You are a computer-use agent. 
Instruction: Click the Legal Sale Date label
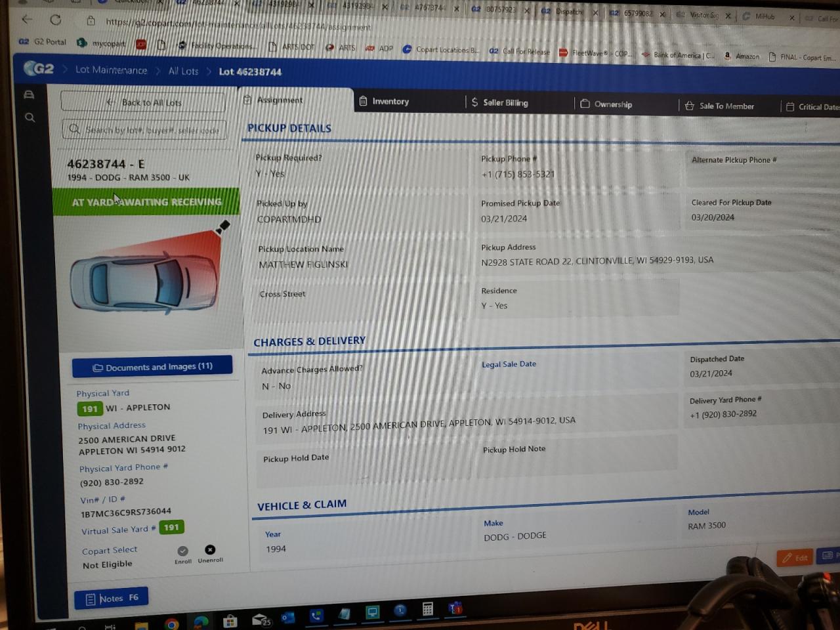click(509, 364)
